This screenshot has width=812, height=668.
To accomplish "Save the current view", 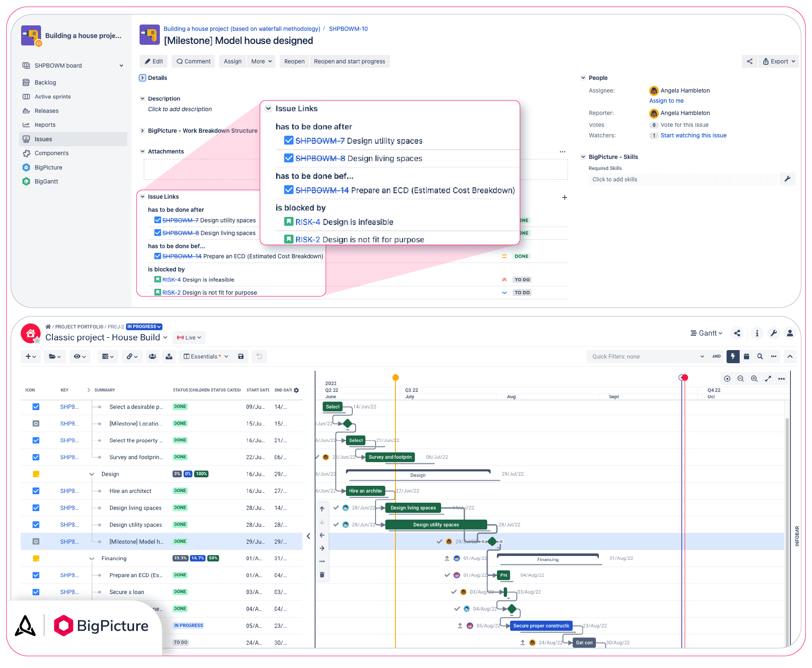I will 241,356.
